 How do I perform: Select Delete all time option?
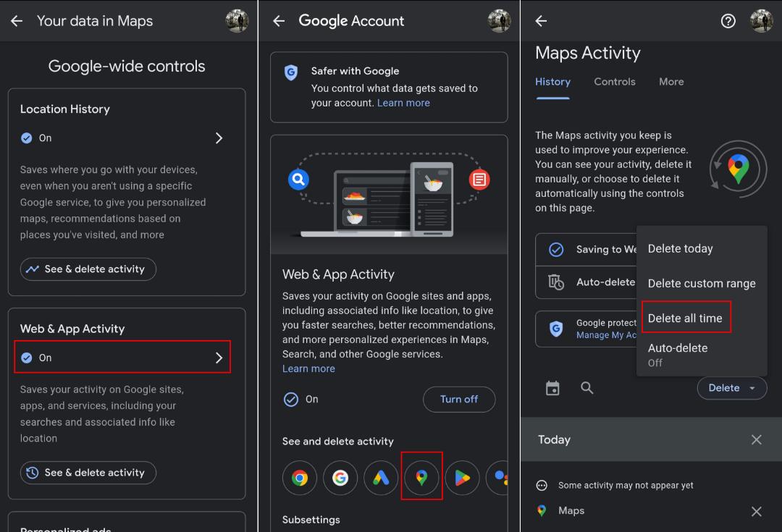tap(686, 318)
